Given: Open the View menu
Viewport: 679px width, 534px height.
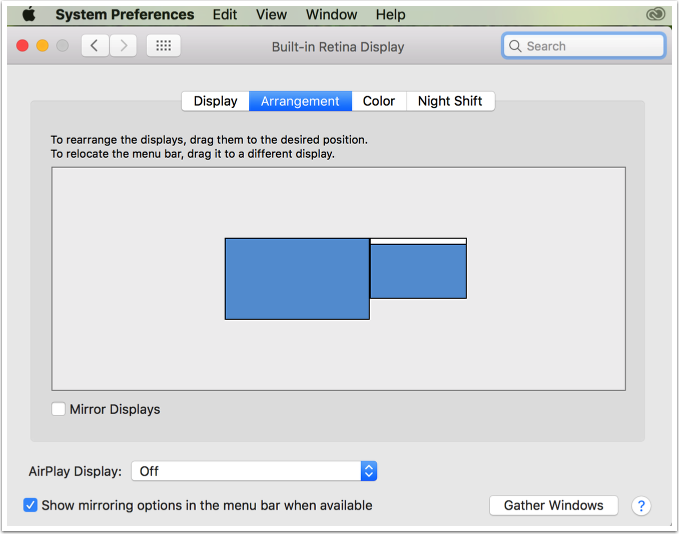Looking at the screenshot, I should point(271,14).
